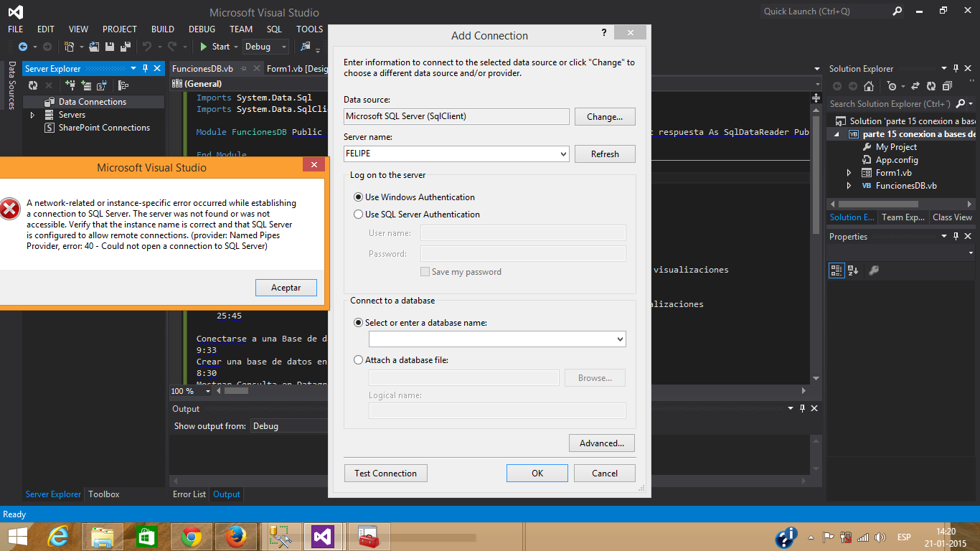This screenshot has width=980, height=551.
Task: Click the Collapse All icon in Solution Explorer
Action: [947, 86]
